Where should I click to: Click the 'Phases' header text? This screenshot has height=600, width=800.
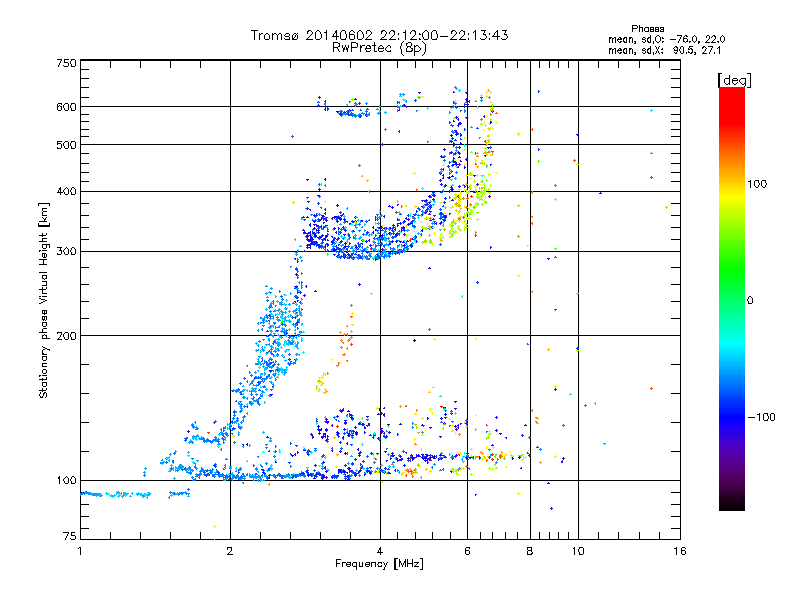647,29
